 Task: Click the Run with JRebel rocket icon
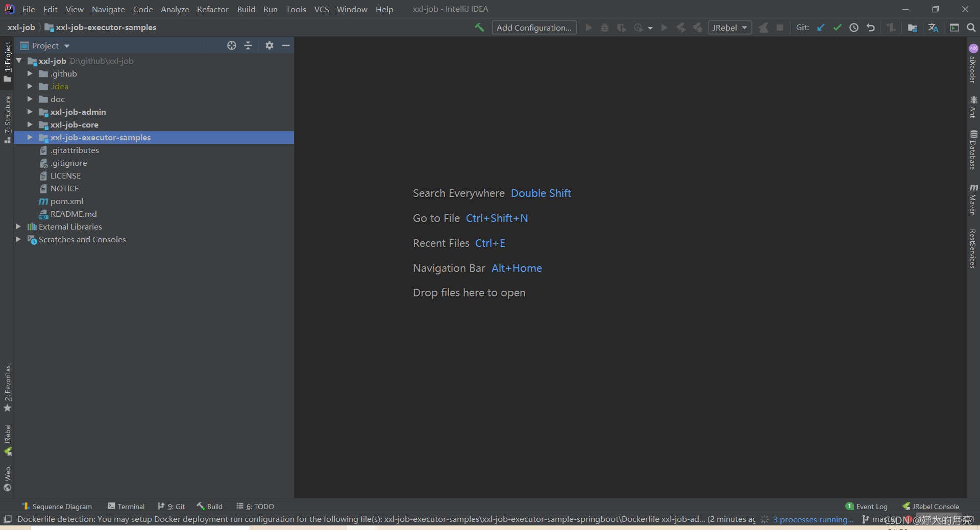pos(681,28)
